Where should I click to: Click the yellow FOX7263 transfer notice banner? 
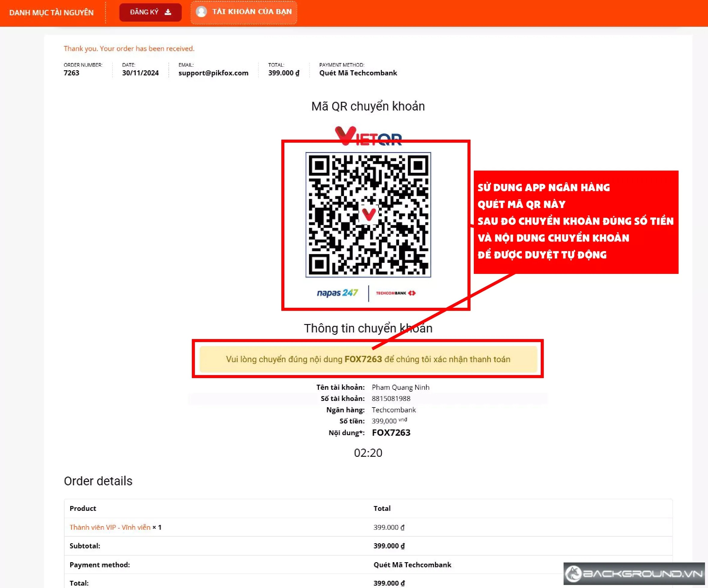(x=368, y=359)
